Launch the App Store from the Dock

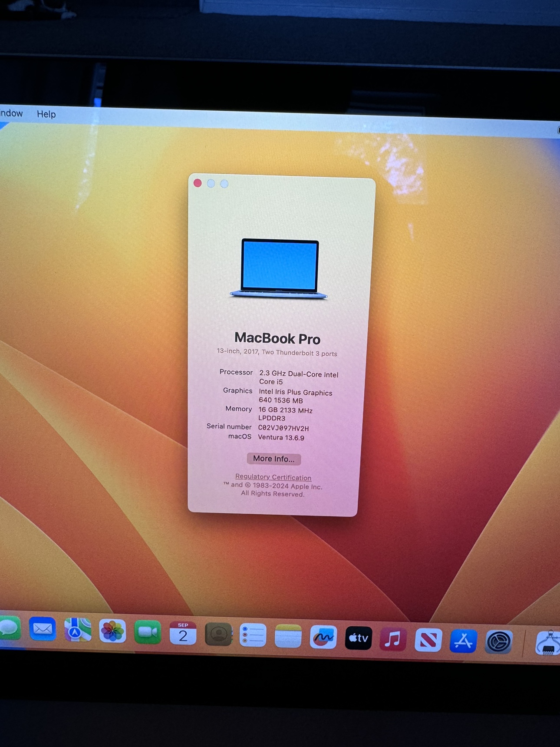click(x=463, y=641)
